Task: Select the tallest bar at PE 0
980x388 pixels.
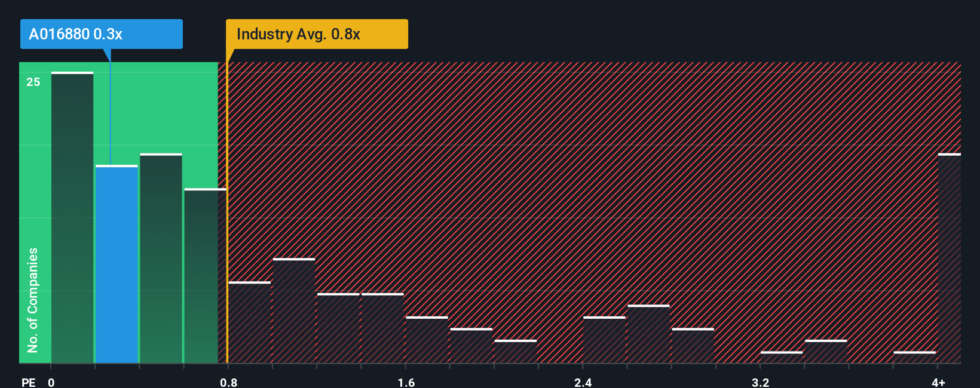Action: click(x=72, y=217)
